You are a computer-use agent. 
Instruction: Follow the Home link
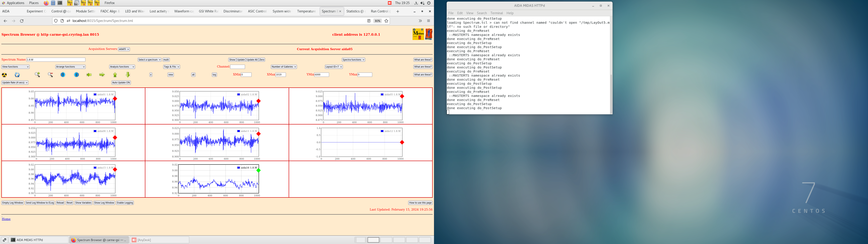tap(6, 219)
